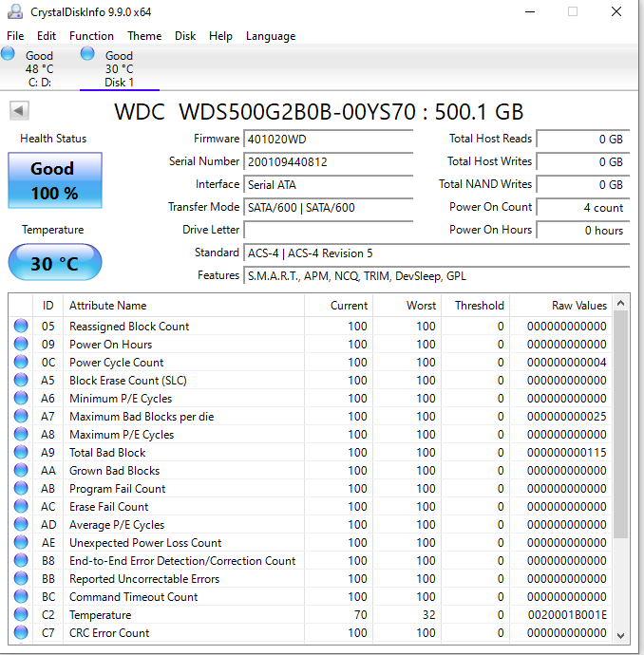Image resolution: width=644 pixels, height=655 pixels.
Task: Click raw value 0020001B001E in Temperature row
Action: tap(567, 615)
